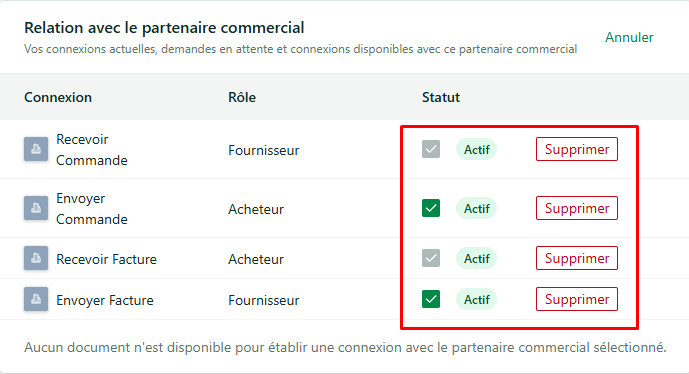Click the Annuler link
689x374 pixels.
click(x=629, y=37)
